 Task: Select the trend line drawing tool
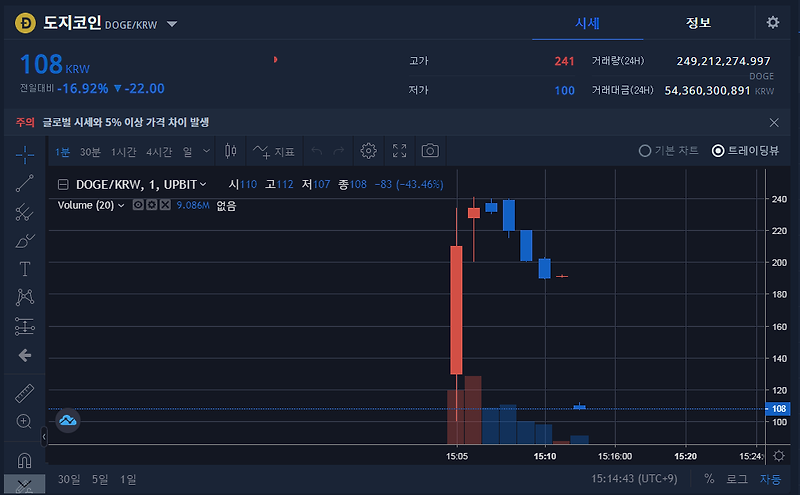point(24,183)
